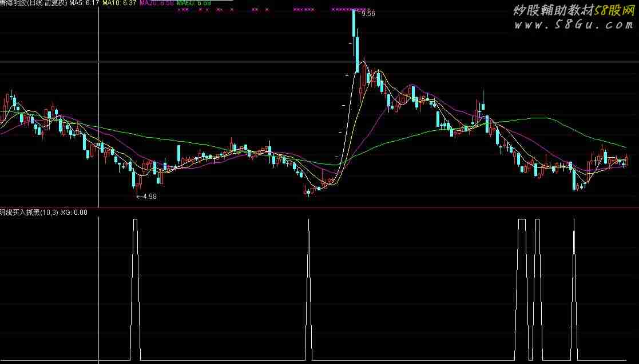Select the green MA60: 6.69 label
The height and width of the screenshot is (364, 639).
coord(194,3)
